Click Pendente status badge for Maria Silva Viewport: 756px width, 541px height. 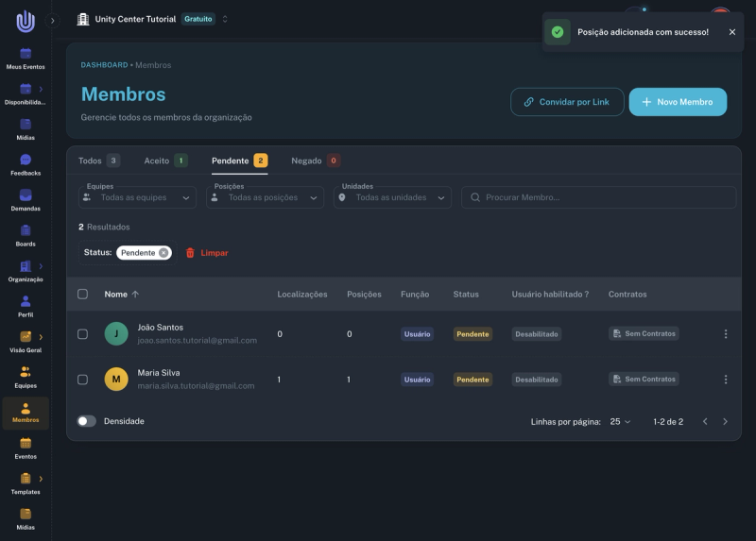point(472,380)
